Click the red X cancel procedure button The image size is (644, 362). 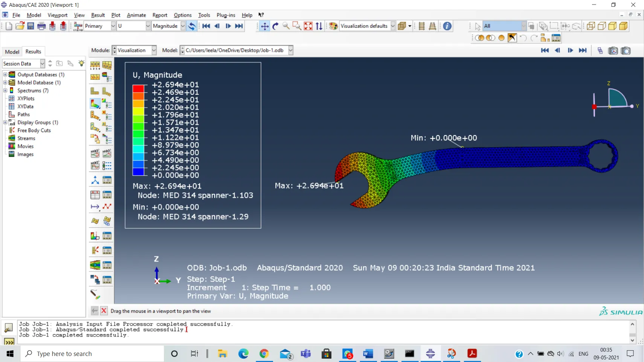(104, 311)
